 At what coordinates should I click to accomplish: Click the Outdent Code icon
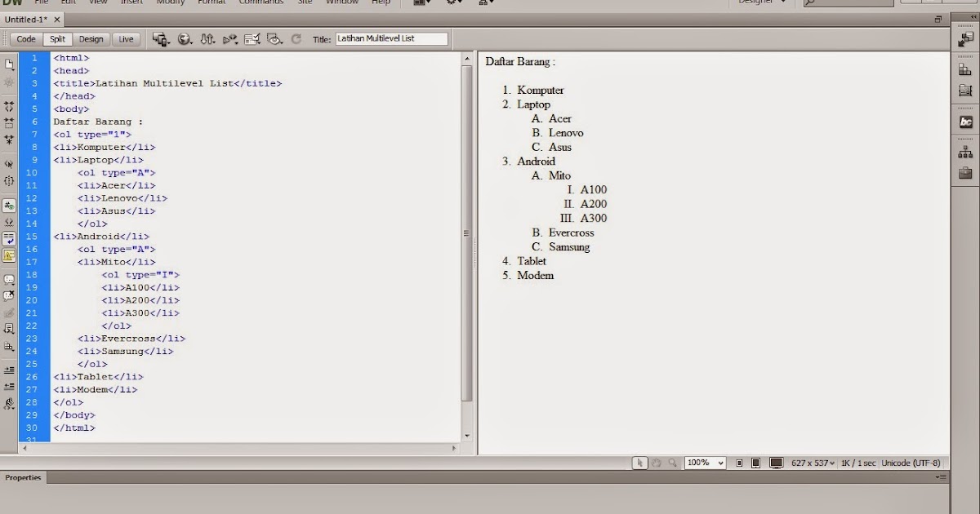pos(9,386)
